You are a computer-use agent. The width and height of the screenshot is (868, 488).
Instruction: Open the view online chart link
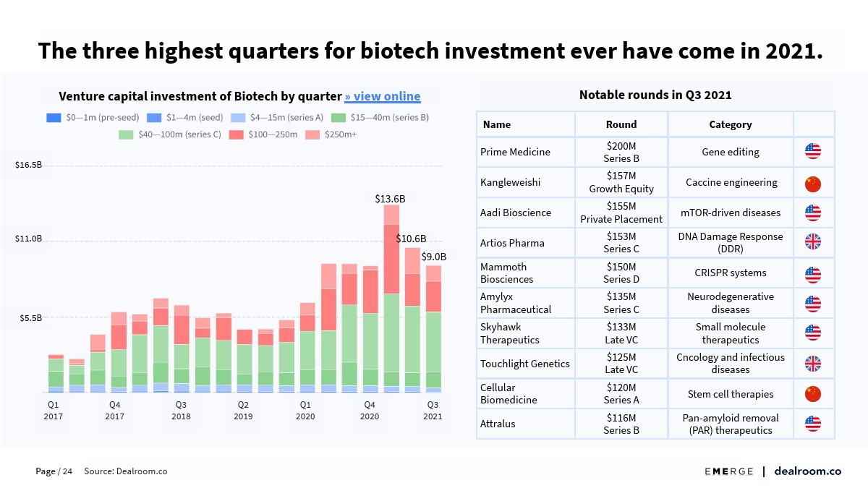coord(382,97)
